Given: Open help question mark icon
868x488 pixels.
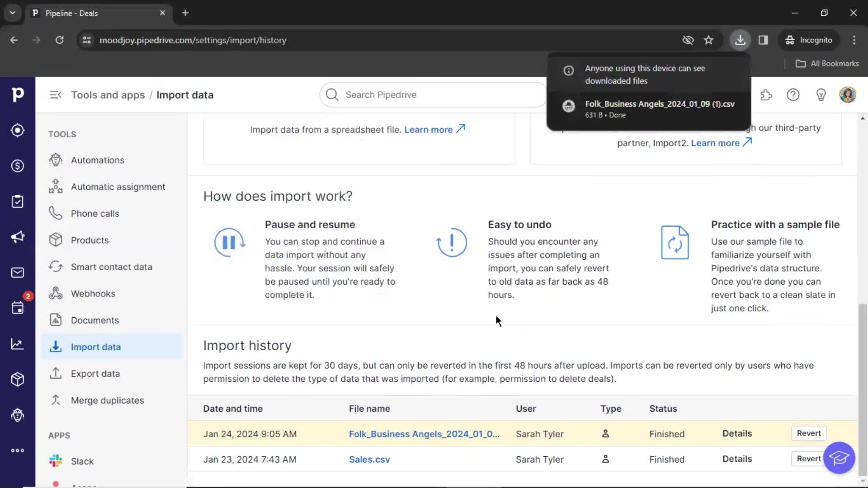Looking at the screenshot, I should point(793,95).
